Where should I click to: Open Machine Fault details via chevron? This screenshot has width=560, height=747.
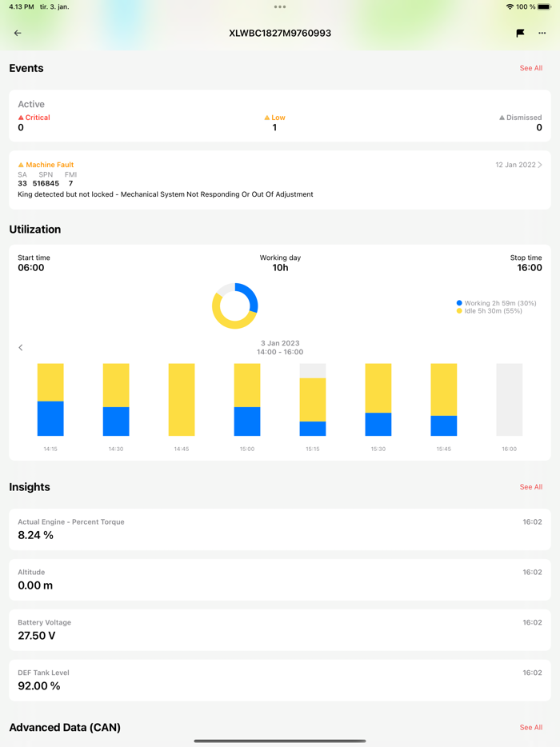pyautogui.click(x=540, y=165)
